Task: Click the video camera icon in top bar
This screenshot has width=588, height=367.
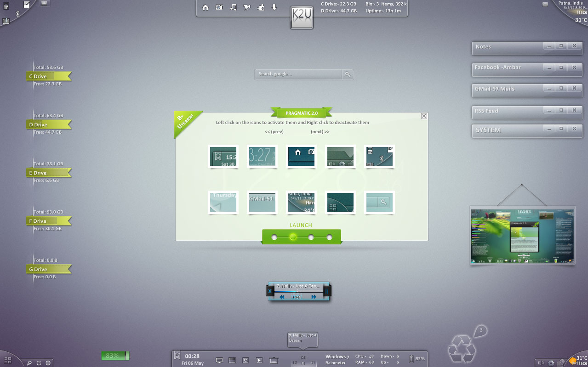Action: click(247, 7)
